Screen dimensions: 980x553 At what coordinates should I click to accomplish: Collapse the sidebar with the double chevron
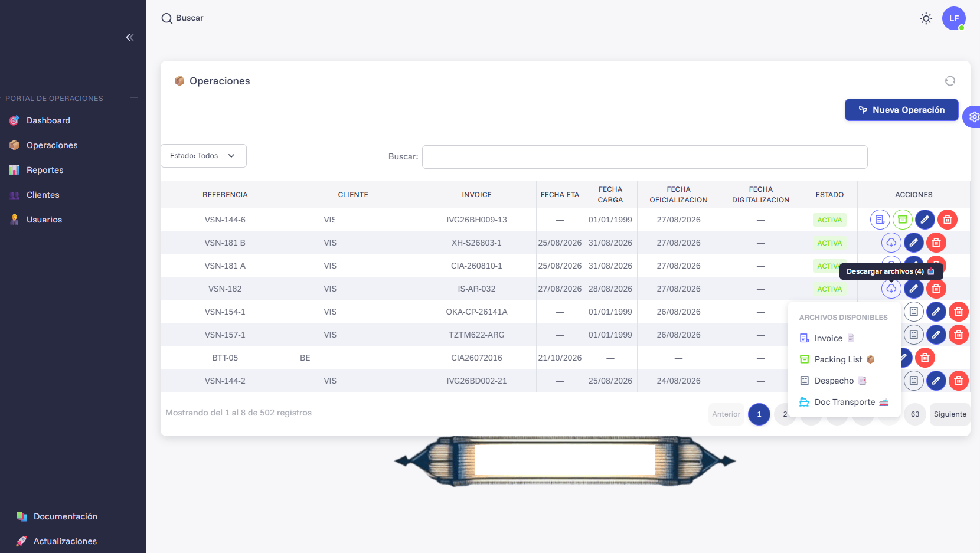tap(130, 38)
